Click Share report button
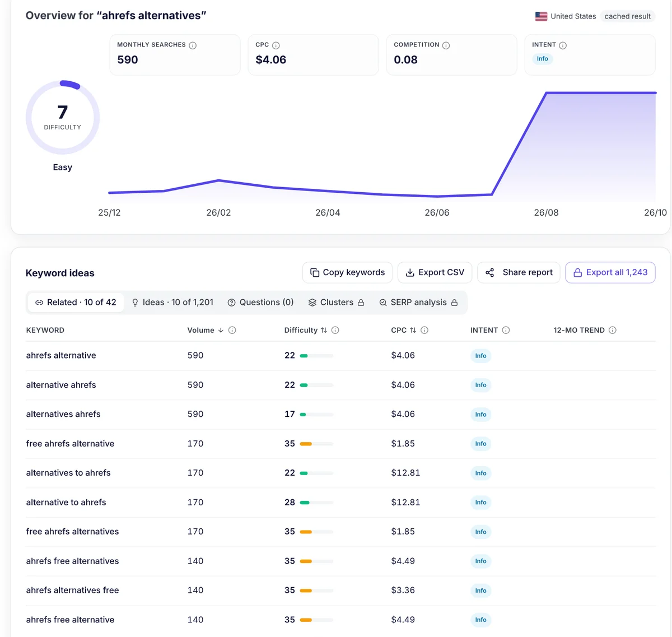The height and width of the screenshot is (637, 672). 519,272
